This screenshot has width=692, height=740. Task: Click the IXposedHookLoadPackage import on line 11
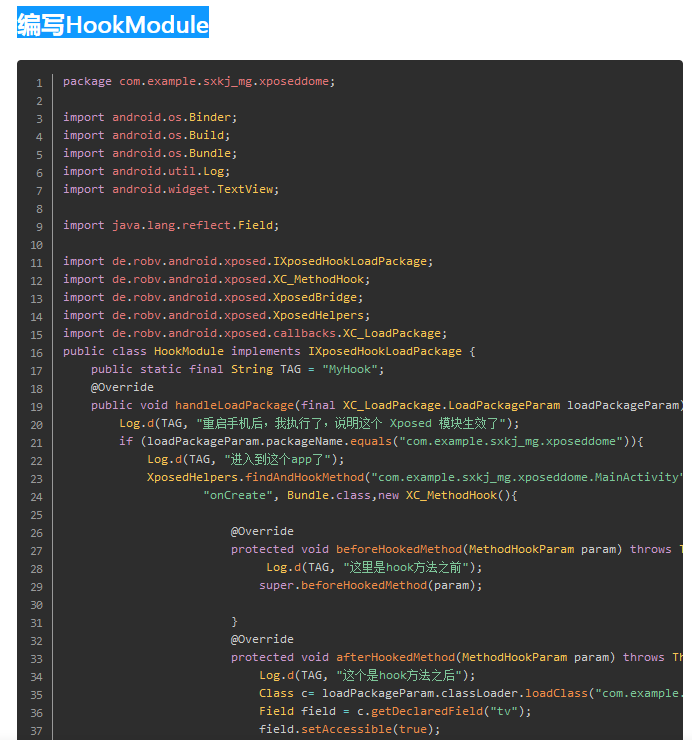248,261
